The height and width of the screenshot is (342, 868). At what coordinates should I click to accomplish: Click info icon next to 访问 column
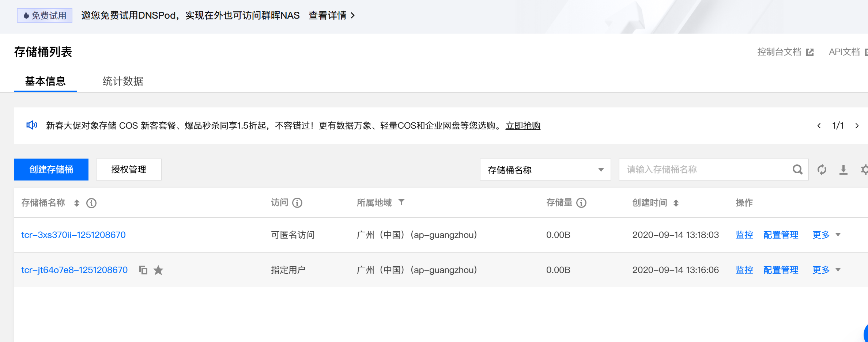tap(297, 203)
